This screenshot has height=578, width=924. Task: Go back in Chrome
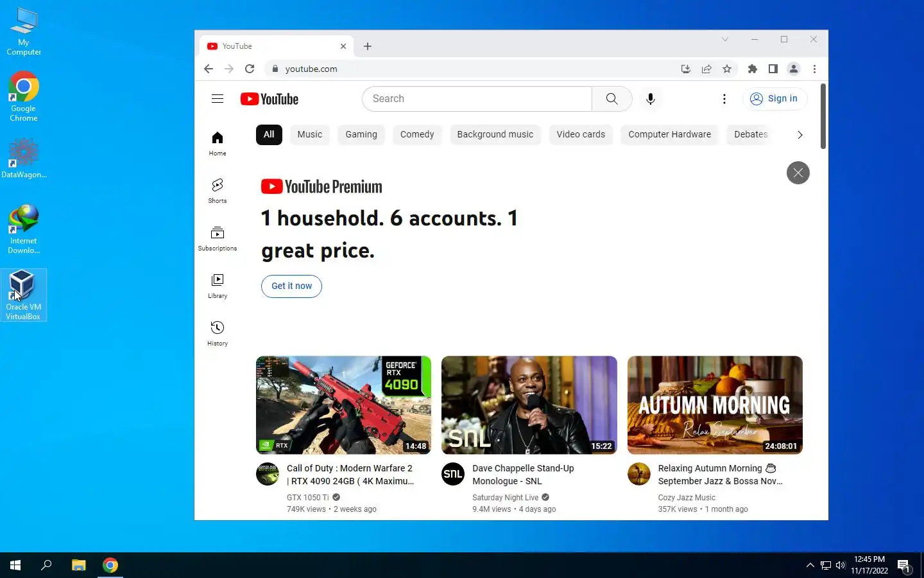(209, 69)
